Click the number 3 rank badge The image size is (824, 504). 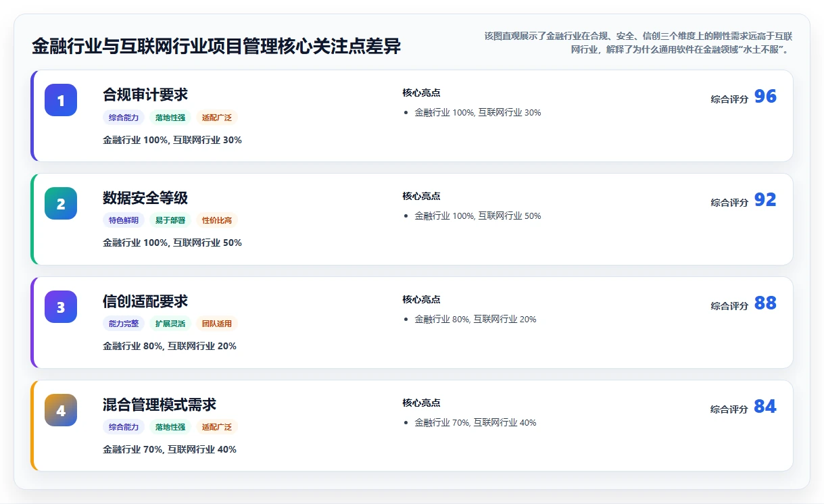tap(61, 307)
